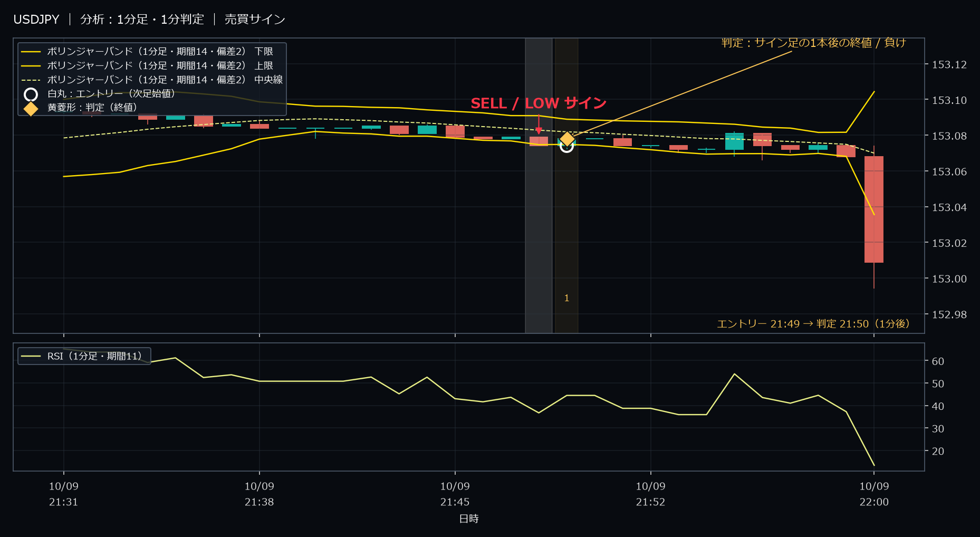The image size is (980, 537).
Task: Click the 153.12 price axis label
Action: 949,65
